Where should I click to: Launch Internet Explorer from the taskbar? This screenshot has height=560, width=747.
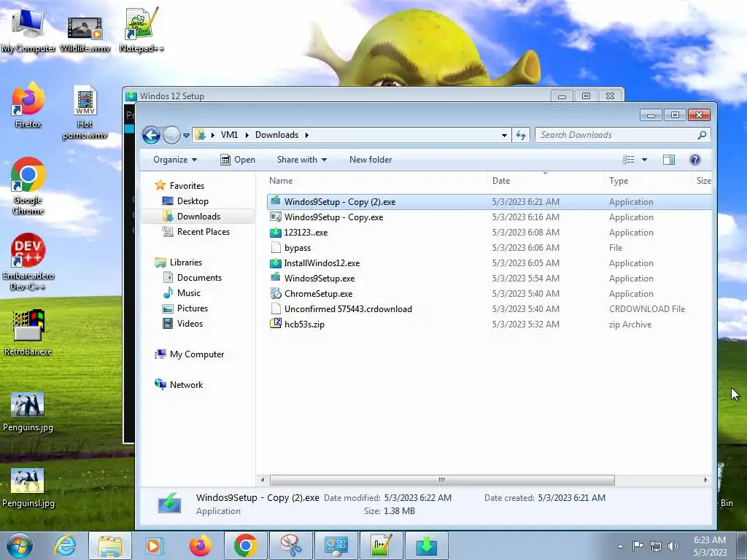(x=65, y=545)
